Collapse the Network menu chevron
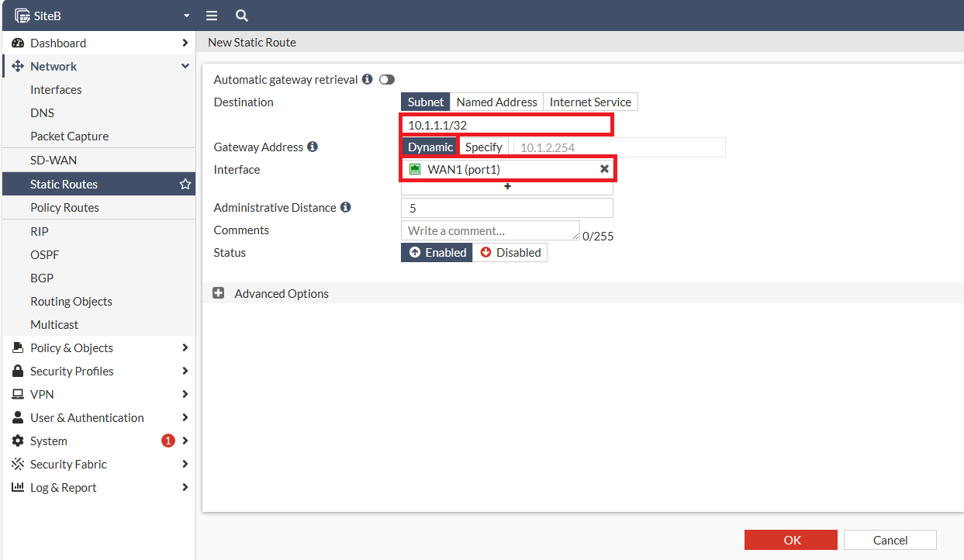Viewport: 964px width, 560px height. point(185,66)
